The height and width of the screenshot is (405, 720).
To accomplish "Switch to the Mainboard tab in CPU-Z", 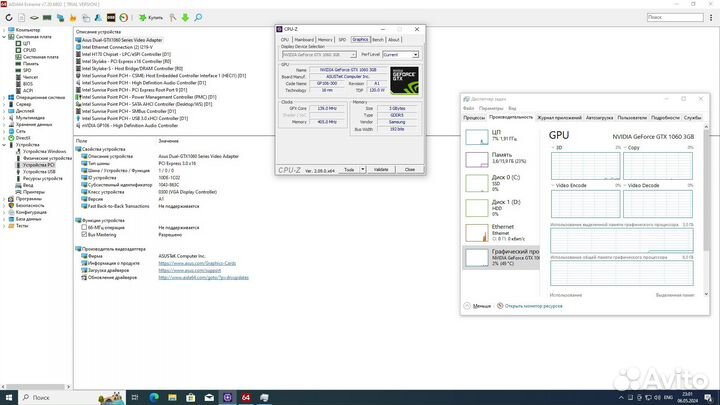I will coord(304,40).
